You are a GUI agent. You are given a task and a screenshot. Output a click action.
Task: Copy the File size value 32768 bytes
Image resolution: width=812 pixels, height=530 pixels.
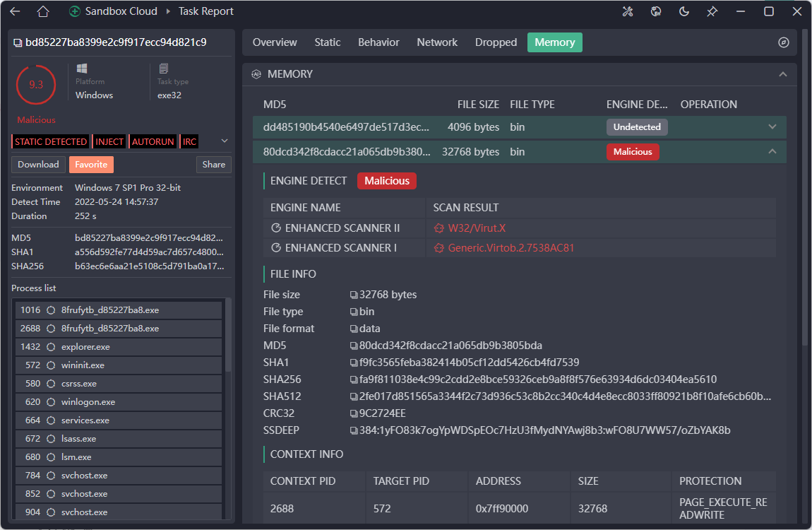(x=354, y=295)
